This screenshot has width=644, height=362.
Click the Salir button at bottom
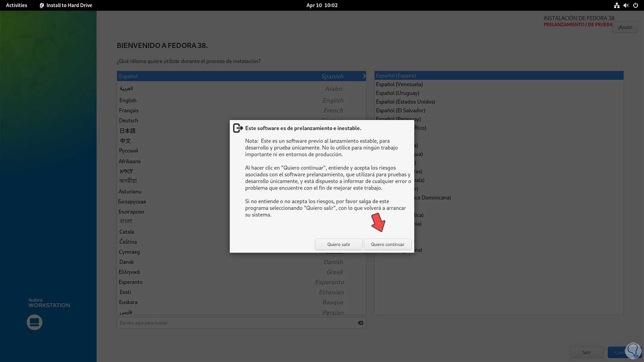click(x=586, y=352)
